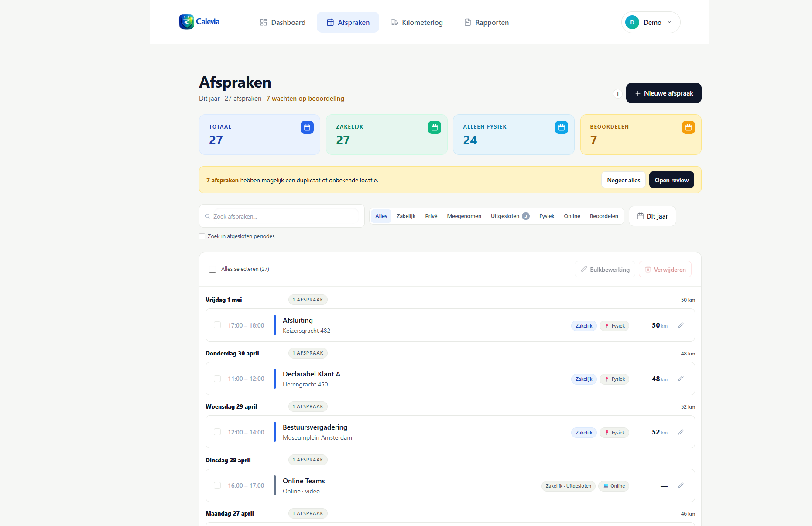
Task: Click the Vrijdag 1 mei date header
Action: coord(223,300)
